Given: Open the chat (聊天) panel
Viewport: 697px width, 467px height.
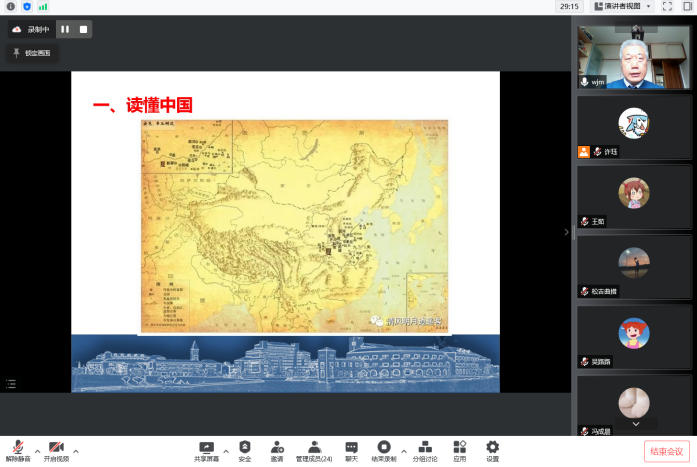Looking at the screenshot, I should click(x=351, y=450).
